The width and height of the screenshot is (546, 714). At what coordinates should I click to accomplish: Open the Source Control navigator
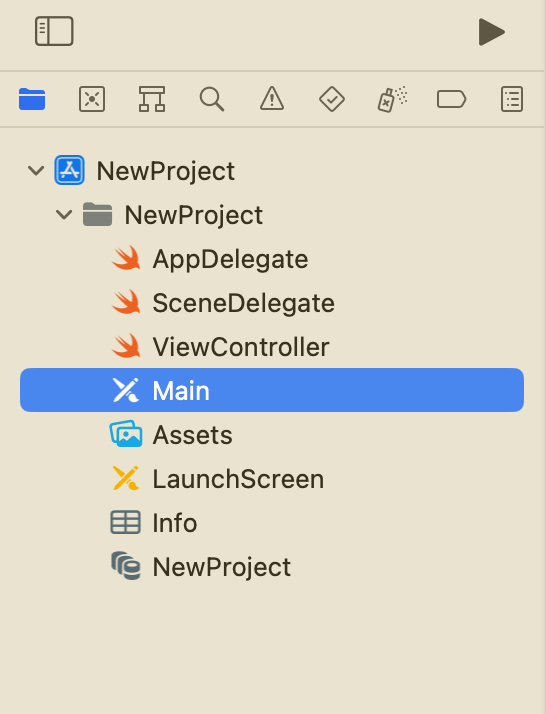92,99
